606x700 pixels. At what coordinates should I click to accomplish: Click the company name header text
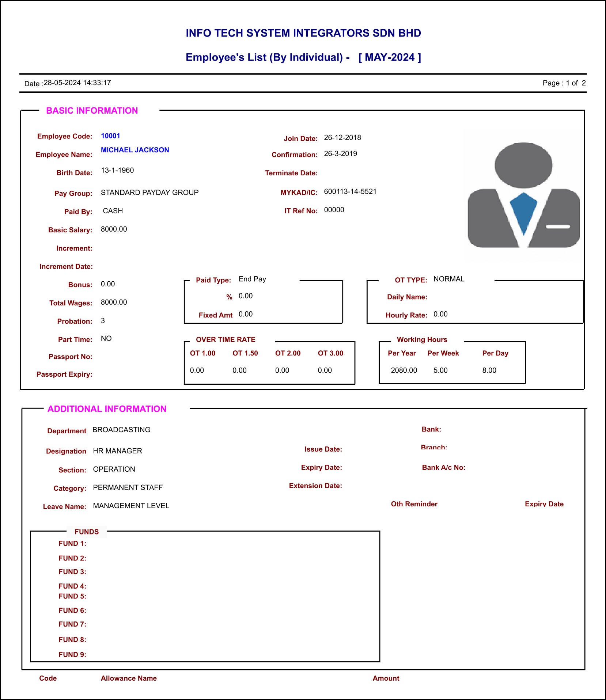[x=303, y=33]
